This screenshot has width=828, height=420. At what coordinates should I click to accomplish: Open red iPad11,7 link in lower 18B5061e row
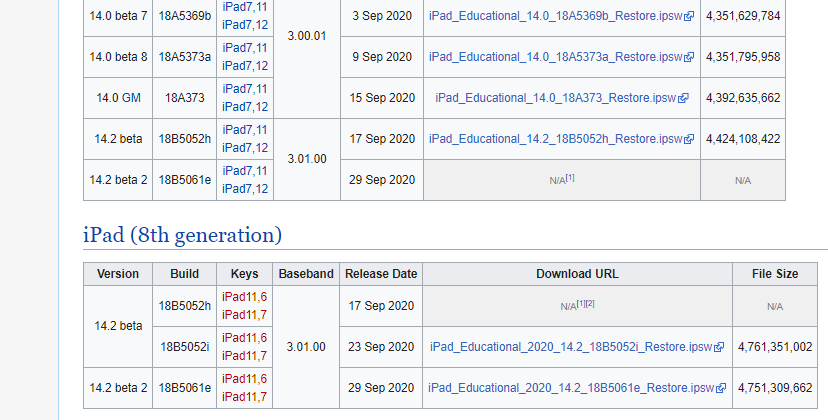[x=244, y=397]
